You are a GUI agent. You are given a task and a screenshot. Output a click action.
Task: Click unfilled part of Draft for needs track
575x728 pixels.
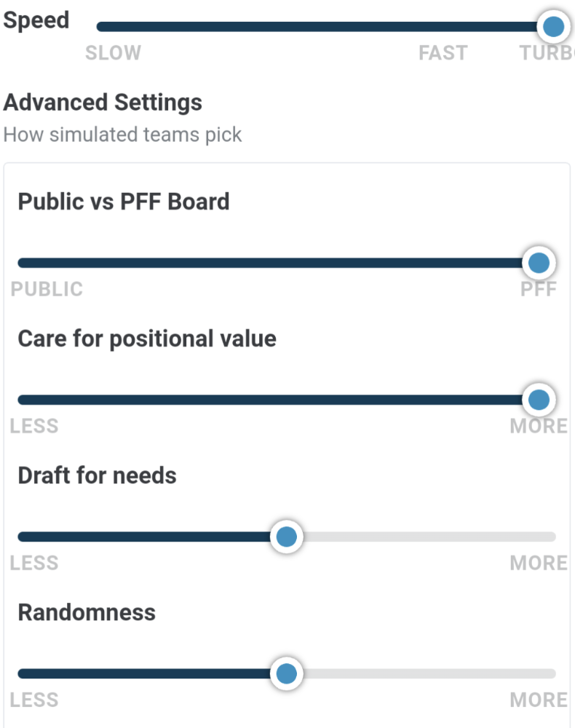[x=429, y=537]
